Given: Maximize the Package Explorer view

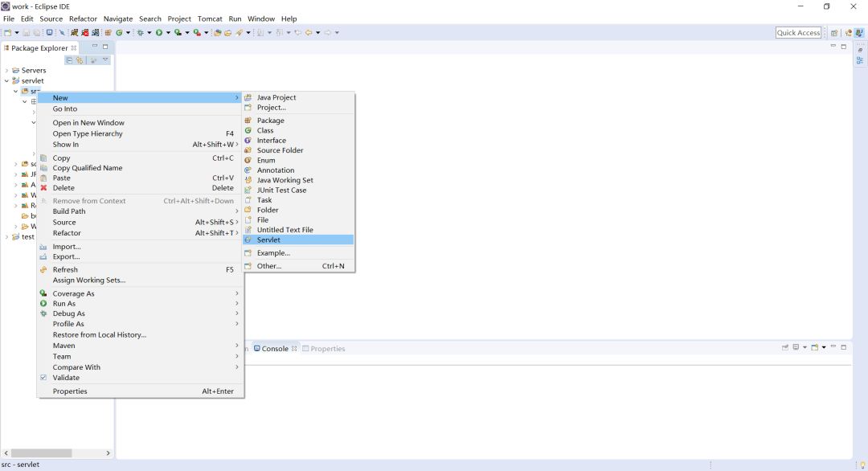Looking at the screenshot, I should point(105,47).
